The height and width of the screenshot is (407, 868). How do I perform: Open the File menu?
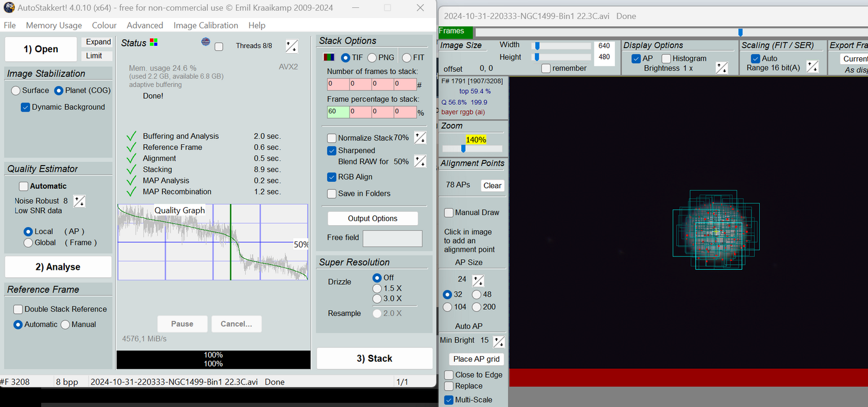pos(10,25)
